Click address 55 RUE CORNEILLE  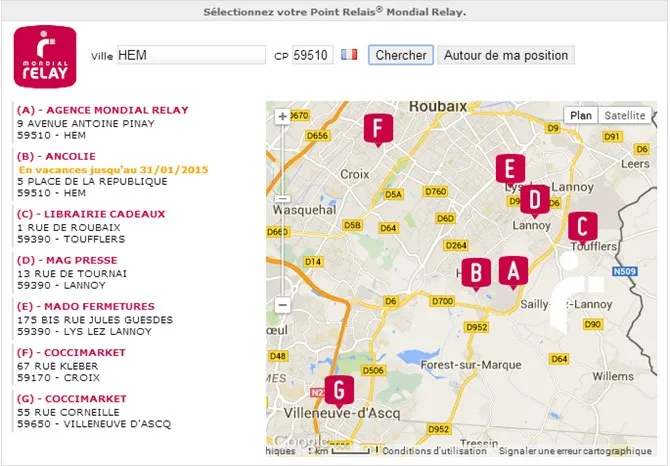click(x=68, y=412)
